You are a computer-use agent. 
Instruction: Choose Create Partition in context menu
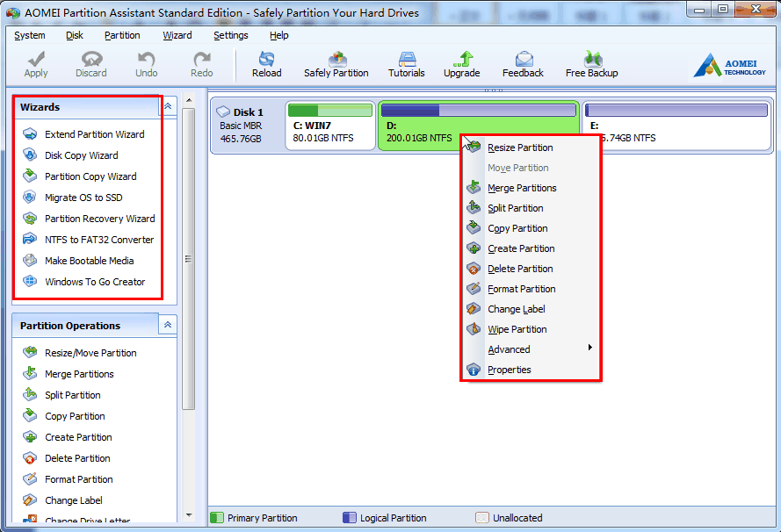pyautogui.click(x=531, y=248)
